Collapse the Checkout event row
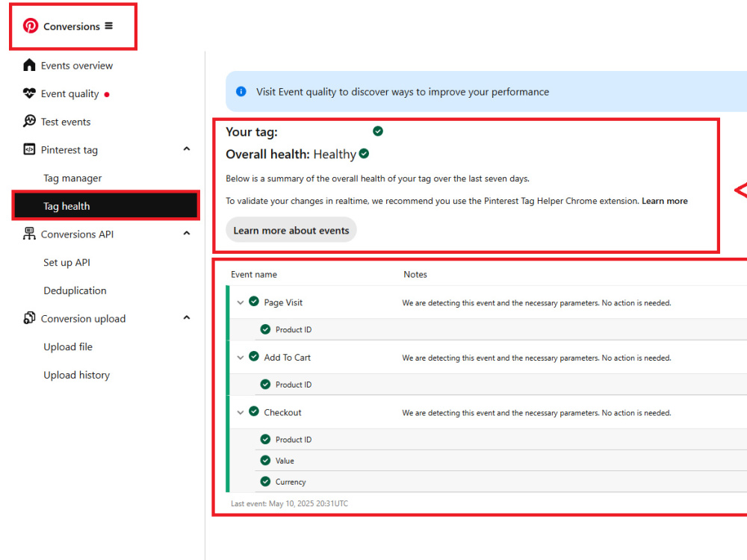Viewport: 747px width, 560px height. click(240, 412)
